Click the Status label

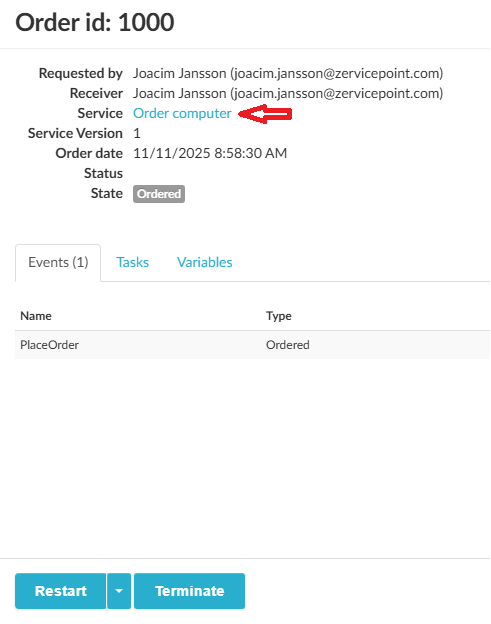pyautogui.click(x=103, y=174)
